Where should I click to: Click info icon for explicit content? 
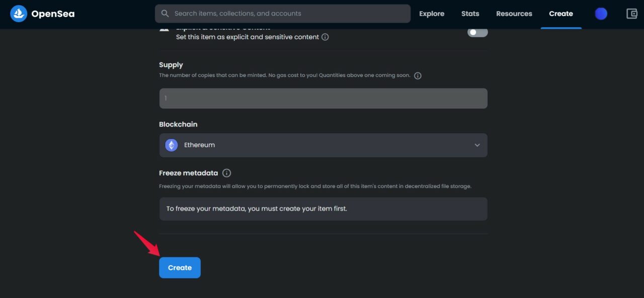(325, 37)
